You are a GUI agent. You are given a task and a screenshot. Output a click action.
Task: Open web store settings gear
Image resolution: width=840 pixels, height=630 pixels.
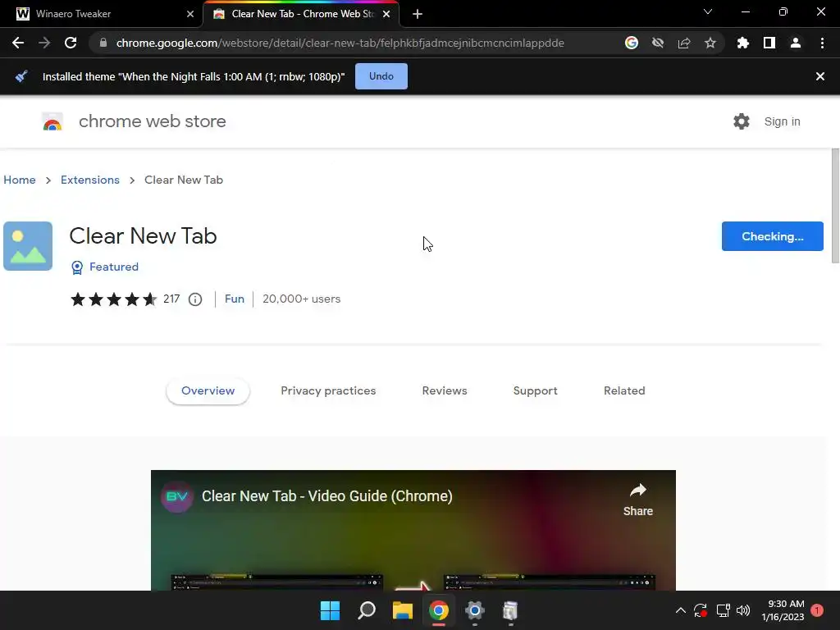pos(742,121)
